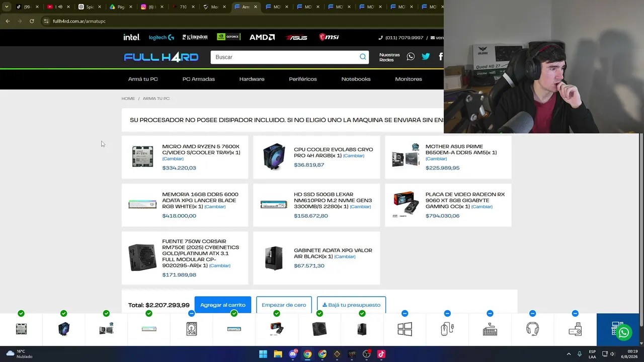Show hidden icons in the system tray
Screen dimensions: 644x362
click(569, 354)
